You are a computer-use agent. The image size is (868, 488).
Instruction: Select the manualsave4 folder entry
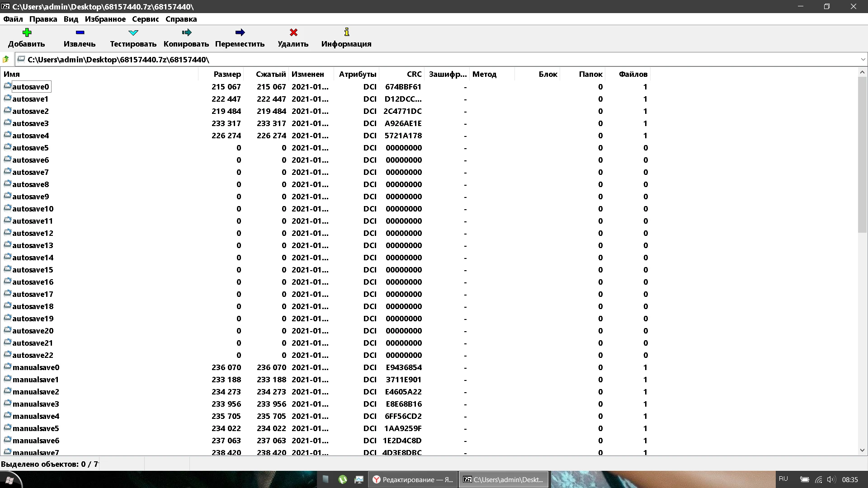click(36, 416)
